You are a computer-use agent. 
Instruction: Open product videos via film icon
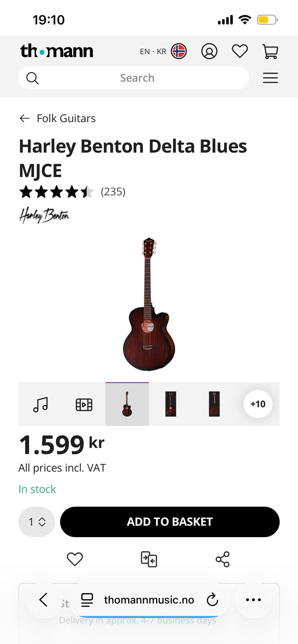tap(84, 404)
